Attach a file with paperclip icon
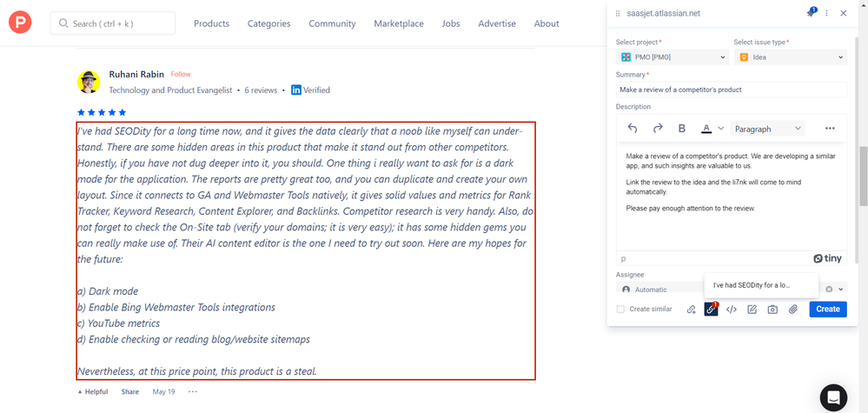 pyautogui.click(x=792, y=310)
